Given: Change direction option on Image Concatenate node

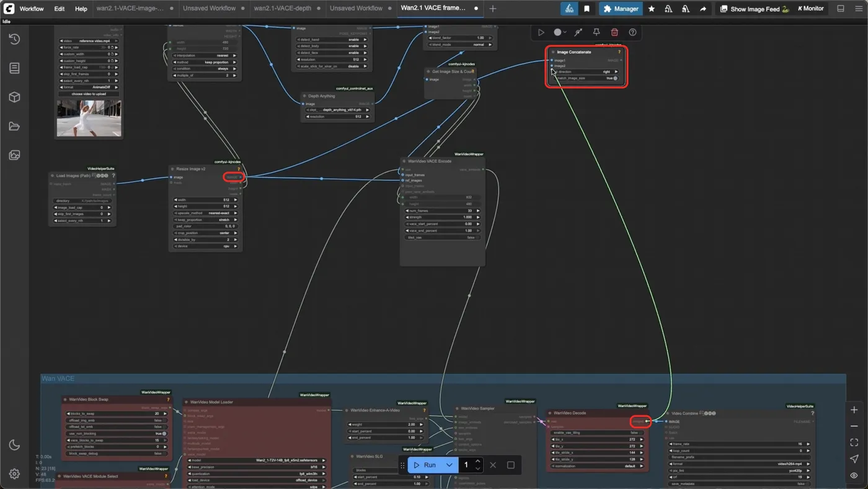Looking at the screenshot, I should [x=586, y=72].
